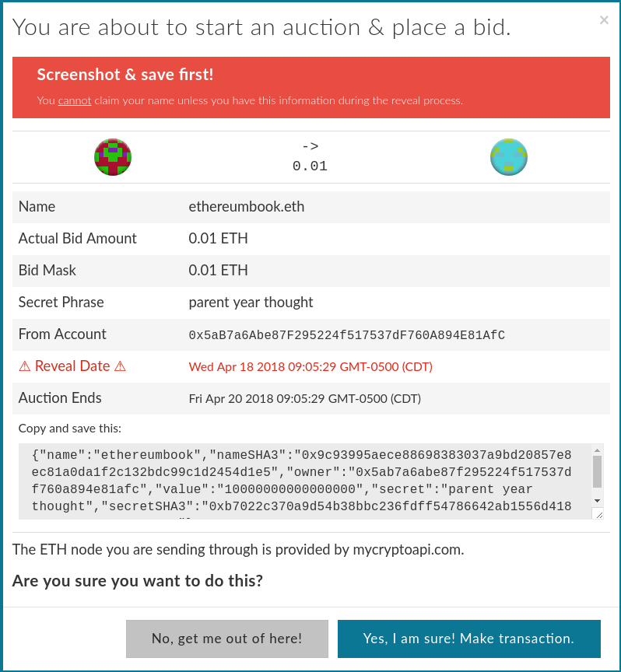Click the second warning triangle after Reveal Date
The height and width of the screenshot is (672, 621).
tap(118, 366)
